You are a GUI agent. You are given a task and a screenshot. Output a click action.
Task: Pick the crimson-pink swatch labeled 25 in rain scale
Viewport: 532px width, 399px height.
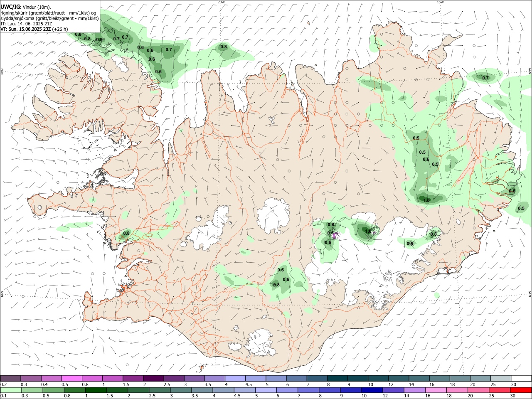tap(499, 390)
